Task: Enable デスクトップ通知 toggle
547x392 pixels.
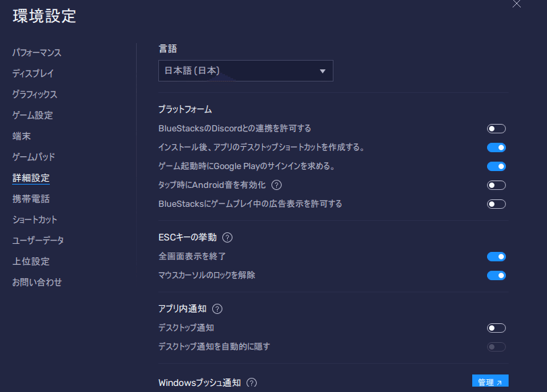Action: coord(496,328)
